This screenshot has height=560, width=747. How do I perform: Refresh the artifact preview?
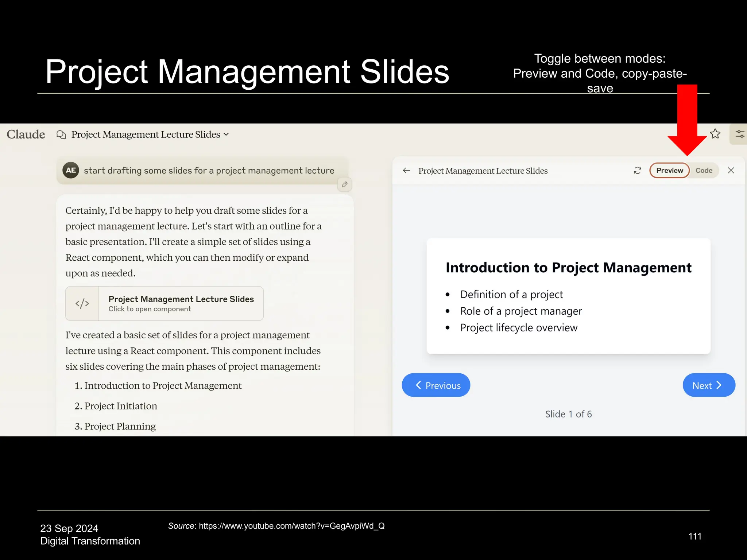click(637, 171)
